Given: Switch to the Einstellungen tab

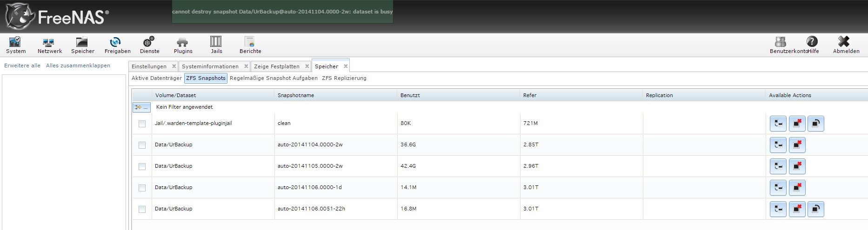Looking at the screenshot, I should pos(149,66).
